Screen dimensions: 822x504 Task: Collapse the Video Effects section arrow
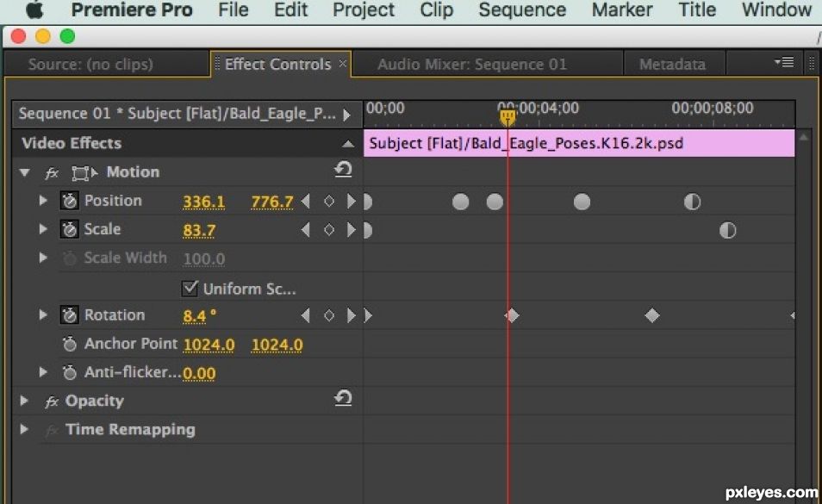pos(347,144)
